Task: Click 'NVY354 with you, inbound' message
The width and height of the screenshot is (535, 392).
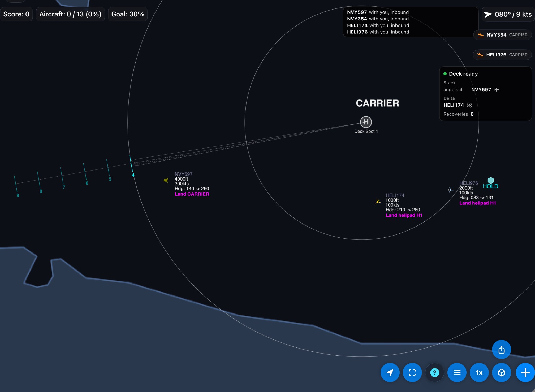Action: (x=378, y=19)
